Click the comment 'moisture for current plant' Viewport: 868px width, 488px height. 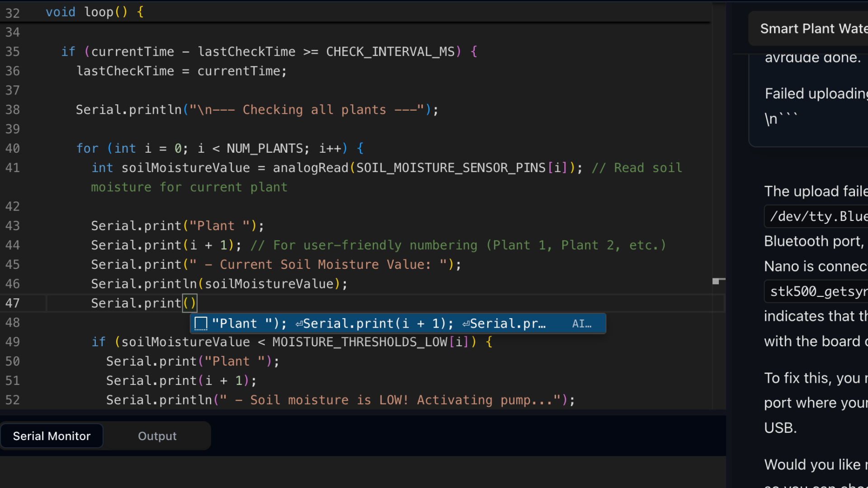pyautogui.click(x=189, y=188)
